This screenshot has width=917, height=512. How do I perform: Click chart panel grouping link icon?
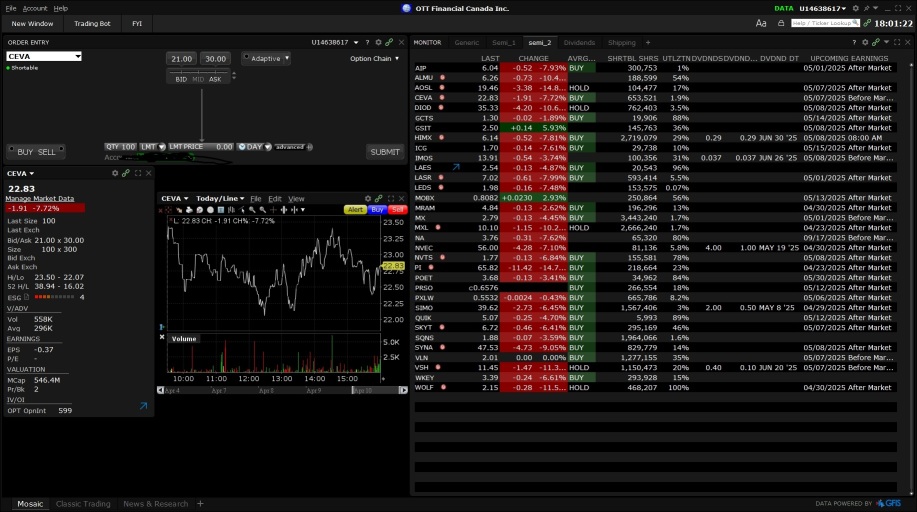[378, 198]
